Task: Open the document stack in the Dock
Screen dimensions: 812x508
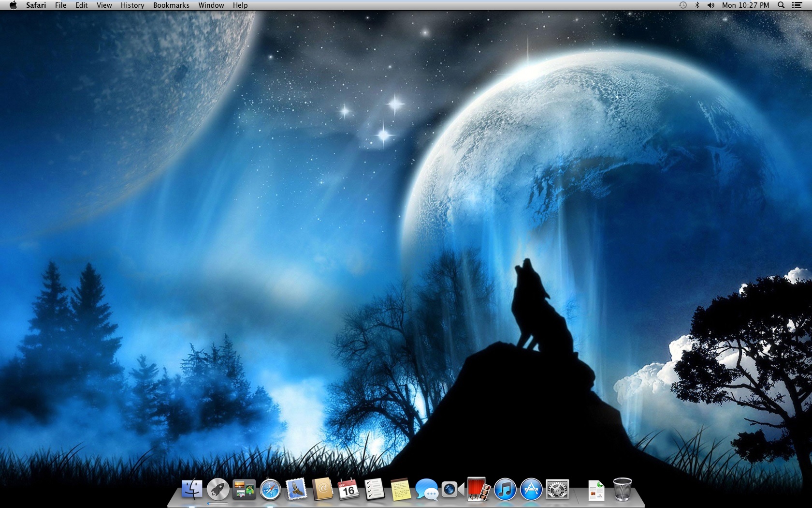Action: click(596, 490)
